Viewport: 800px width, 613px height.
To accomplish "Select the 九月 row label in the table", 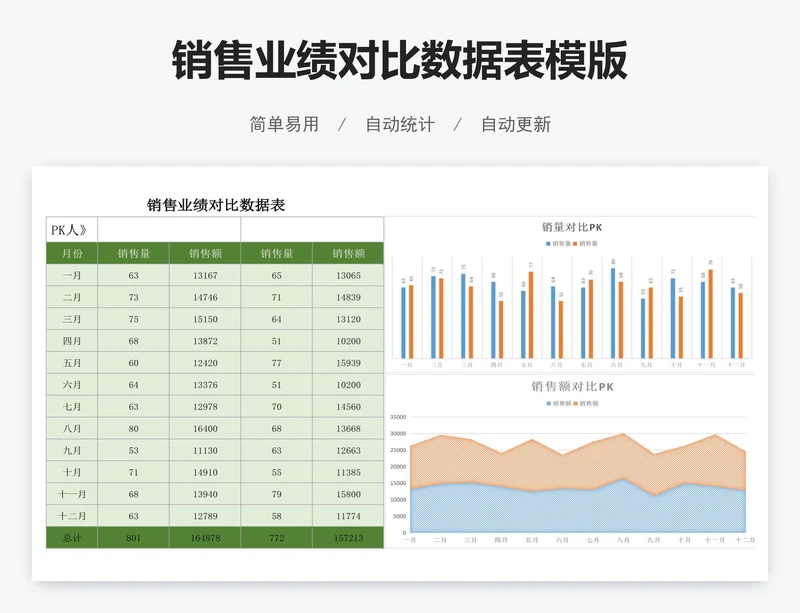I will (x=72, y=451).
